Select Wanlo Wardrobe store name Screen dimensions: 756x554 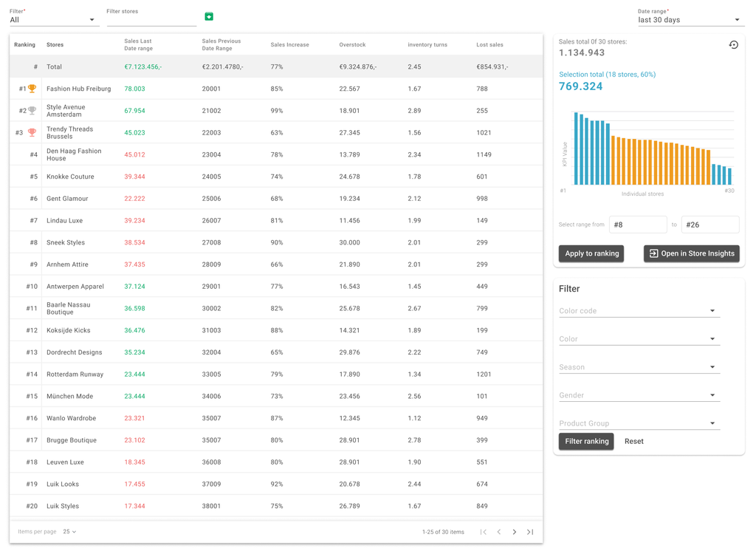tap(71, 418)
